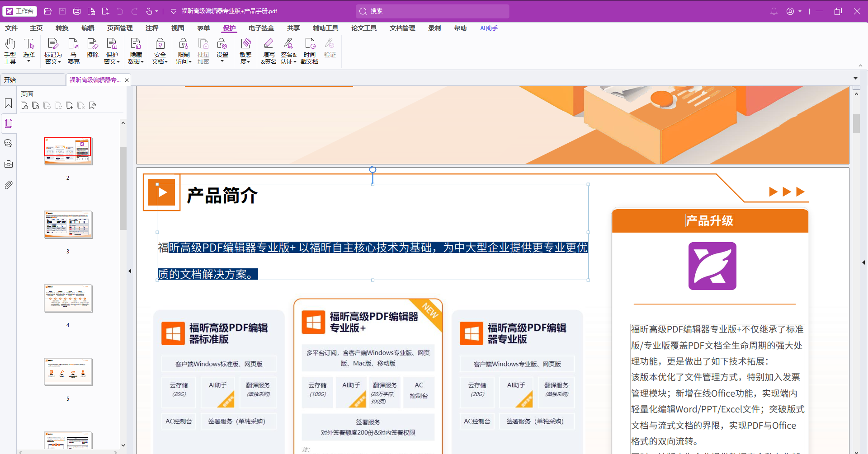The width and height of the screenshot is (868, 454).
Task: Go to the Page Management (页面管理) tab
Action: (120, 28)
